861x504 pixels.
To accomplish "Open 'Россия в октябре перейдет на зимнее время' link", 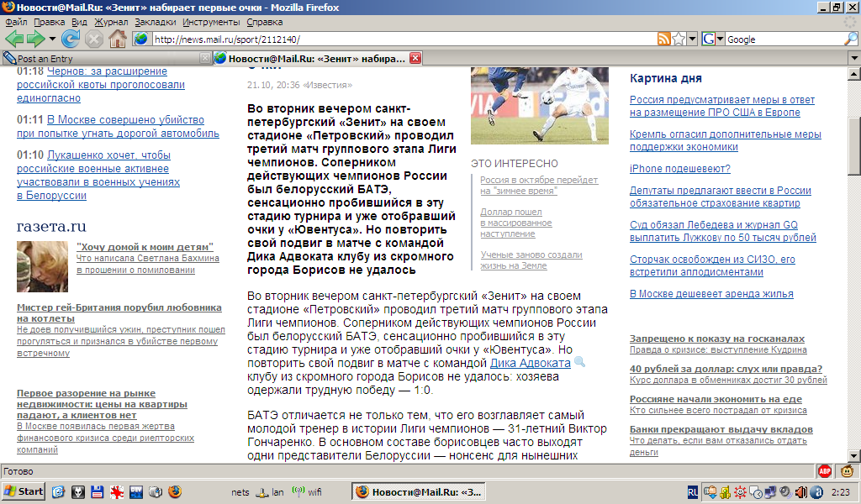I will click(539, 186).
